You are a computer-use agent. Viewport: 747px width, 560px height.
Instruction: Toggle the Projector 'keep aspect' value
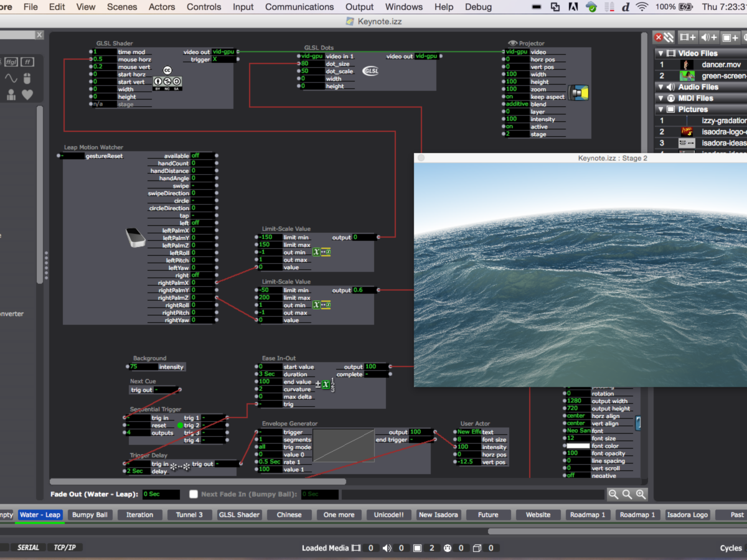(x=515, y=96)
